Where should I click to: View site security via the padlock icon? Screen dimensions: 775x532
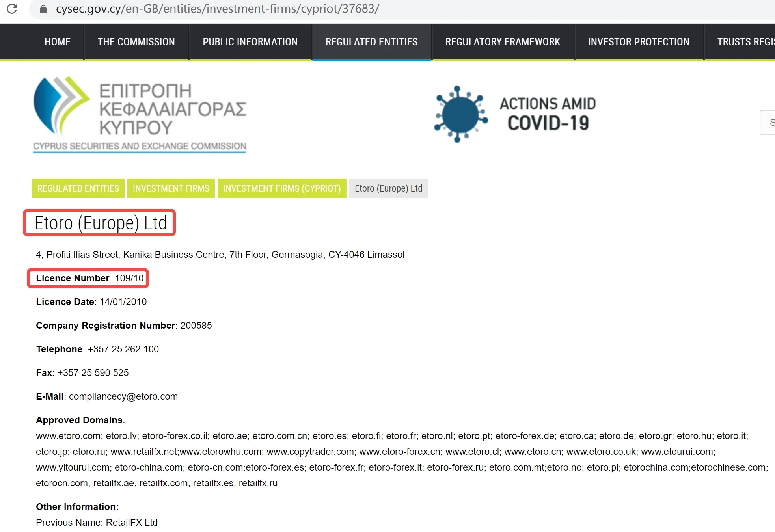point(43,9)
